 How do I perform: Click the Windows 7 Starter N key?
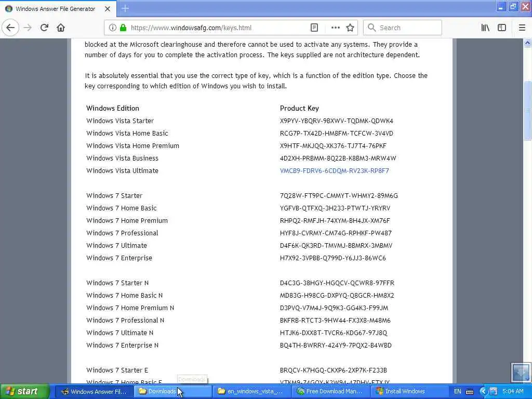337,283
